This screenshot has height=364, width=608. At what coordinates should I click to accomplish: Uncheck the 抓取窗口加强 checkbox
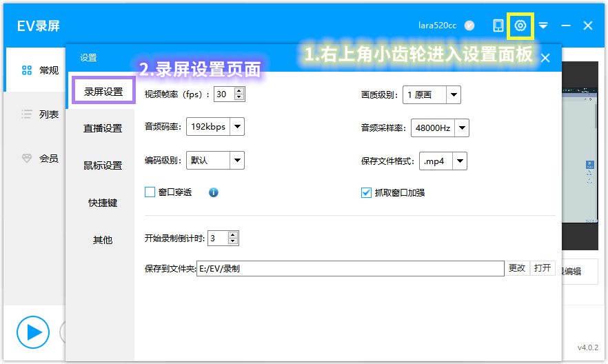coord(366,192)
